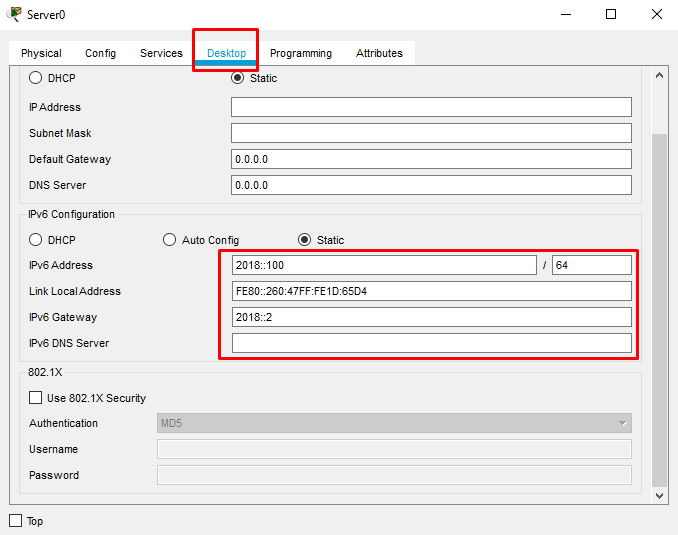Minimize the Server0 window

566,14
